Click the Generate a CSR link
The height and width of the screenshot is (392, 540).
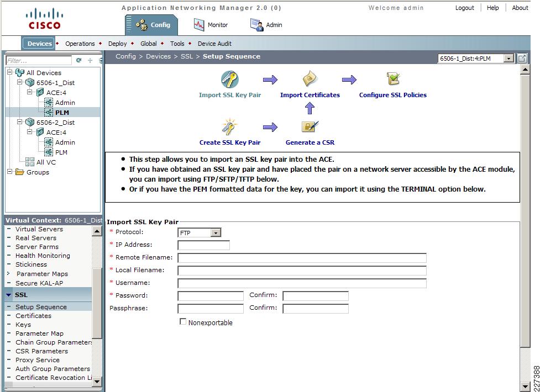(310, 142)
